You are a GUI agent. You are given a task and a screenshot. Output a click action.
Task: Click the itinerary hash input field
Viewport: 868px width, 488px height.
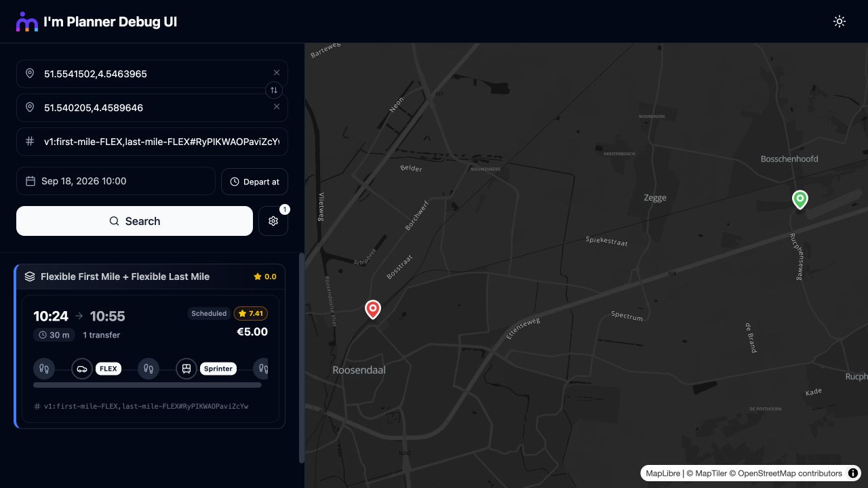(x=152, y=142)
